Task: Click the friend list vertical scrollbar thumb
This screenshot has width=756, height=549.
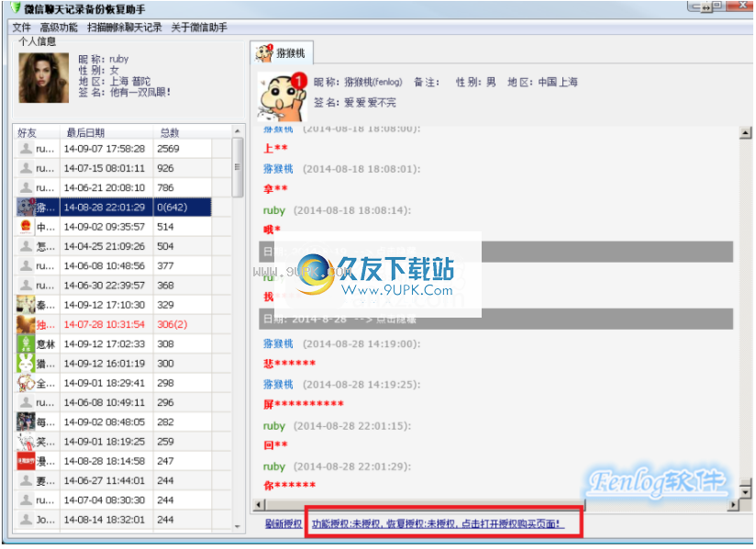Action: point(238,167)
